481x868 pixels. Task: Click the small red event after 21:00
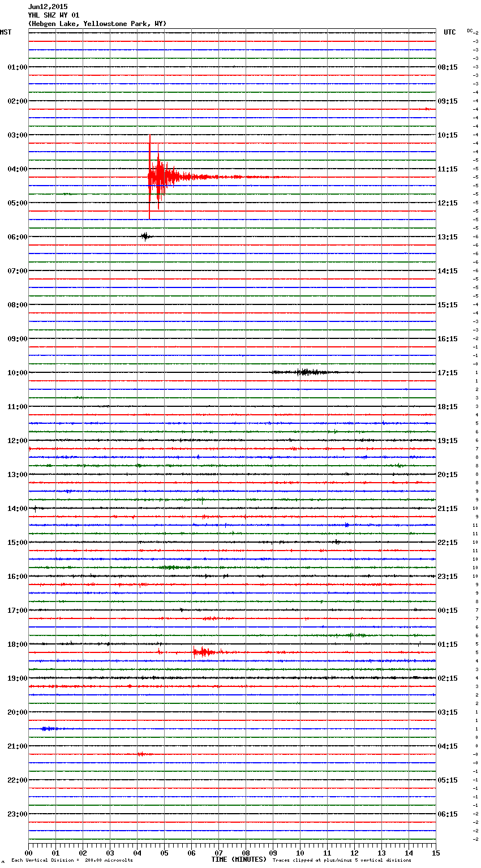(141, 754)
